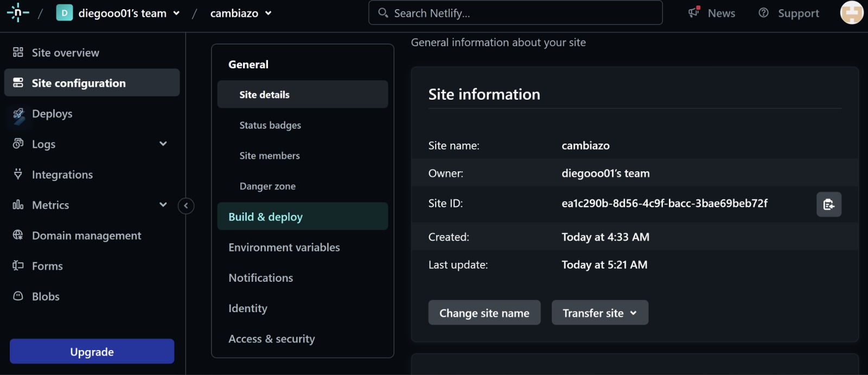
Task: Open the Transfer site dropdown
Action: pyautogui.click(x=600, y=313)
